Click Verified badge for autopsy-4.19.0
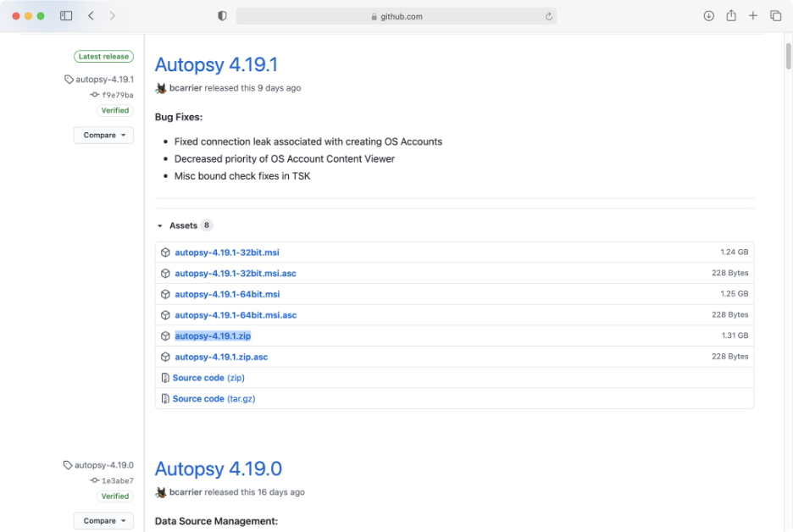This screenshot has width=793, height=532. coord(115,496)
